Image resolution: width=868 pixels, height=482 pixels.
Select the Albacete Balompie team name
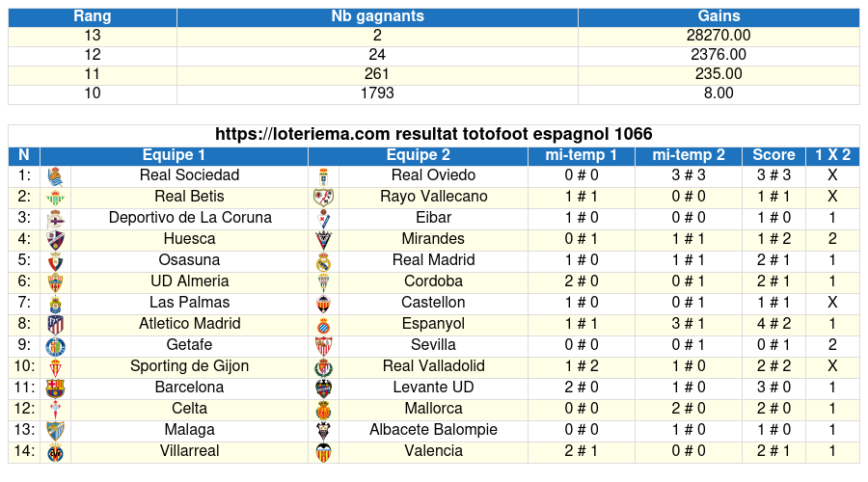point(433,430)
